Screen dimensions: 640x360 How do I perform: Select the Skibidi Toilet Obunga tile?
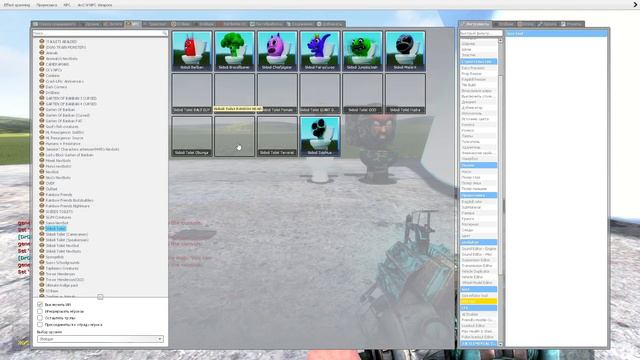[x=192, y=136]
